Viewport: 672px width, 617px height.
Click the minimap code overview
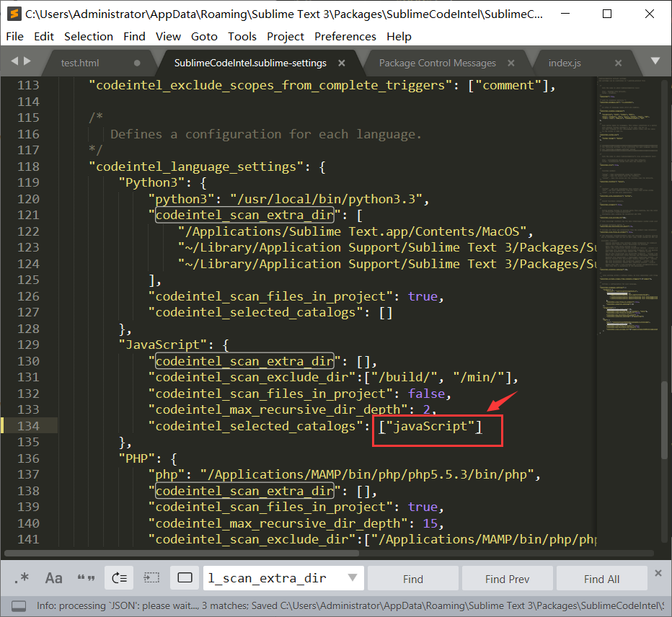628,205
